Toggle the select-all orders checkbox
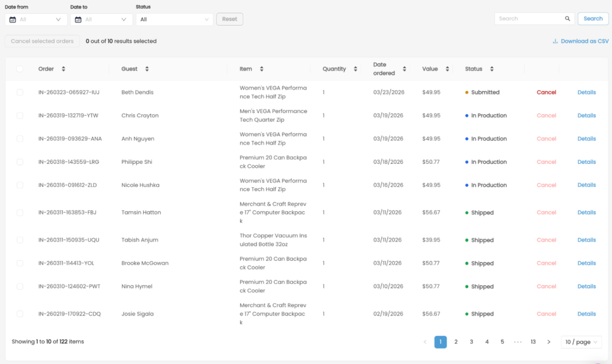This screenshot has width=612, height=364. pyautogui.click(x=20, y=69)
